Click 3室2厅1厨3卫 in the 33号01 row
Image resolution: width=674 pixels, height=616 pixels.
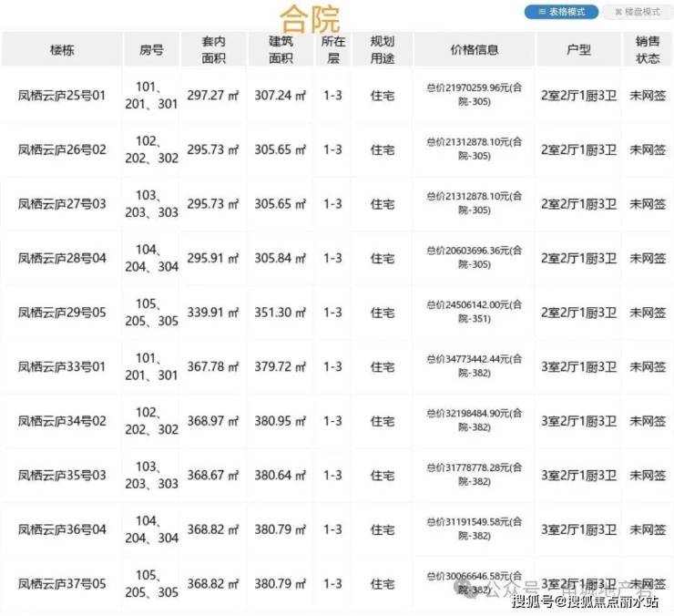[x=578, y=366]
